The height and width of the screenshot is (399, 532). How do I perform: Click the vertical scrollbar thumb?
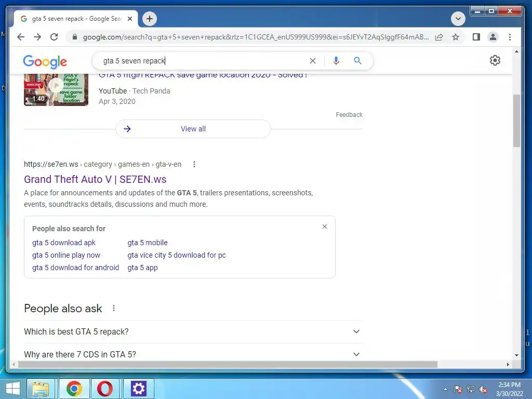tap(516, 121)
